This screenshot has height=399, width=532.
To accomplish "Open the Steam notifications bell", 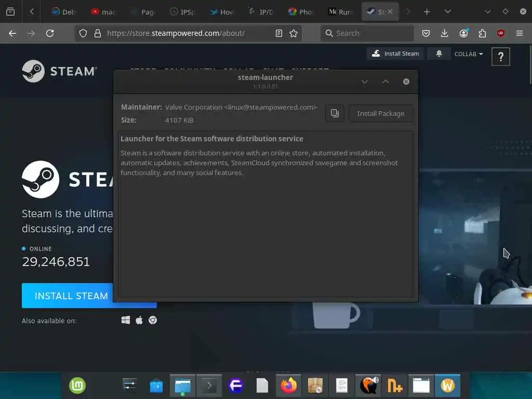I will [438, 54].
